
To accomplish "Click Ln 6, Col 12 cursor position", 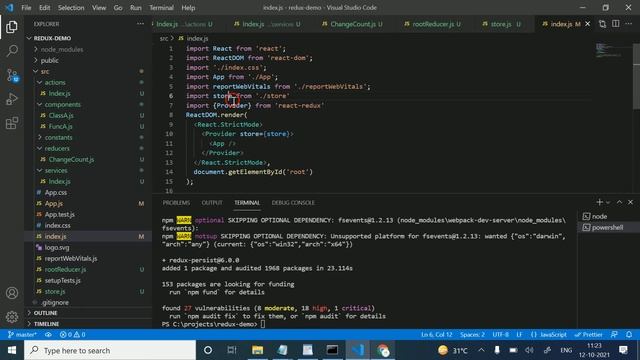I will coord(436,334).
